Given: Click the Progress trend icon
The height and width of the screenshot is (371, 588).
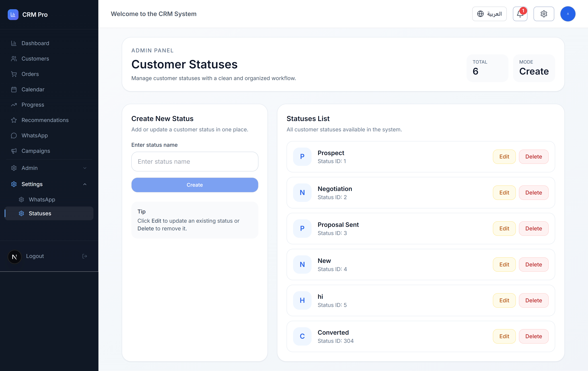Looking at the screenshot, I should click(x=14, y=105).
